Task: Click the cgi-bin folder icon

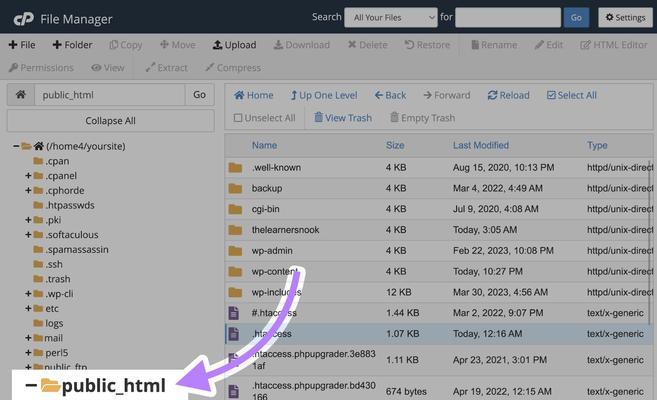Action: (235, 209)
